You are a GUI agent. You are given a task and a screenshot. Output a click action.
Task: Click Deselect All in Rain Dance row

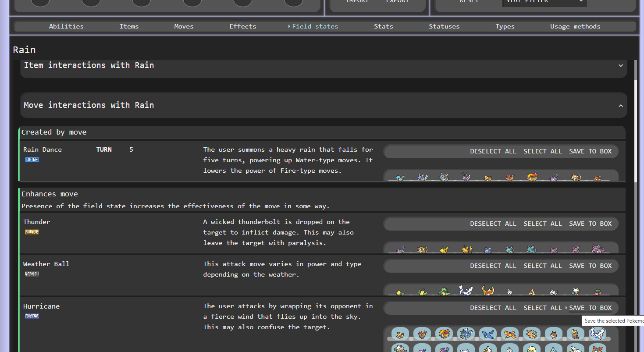493,151
